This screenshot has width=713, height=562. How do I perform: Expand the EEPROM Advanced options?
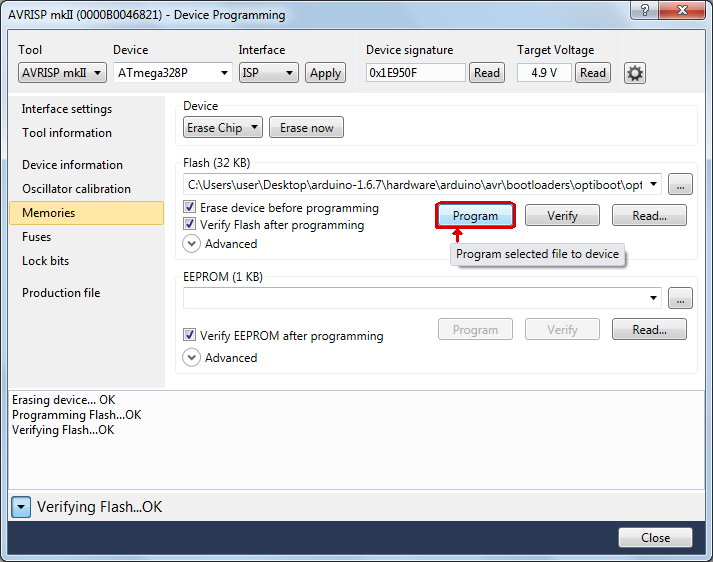(192, 357)
